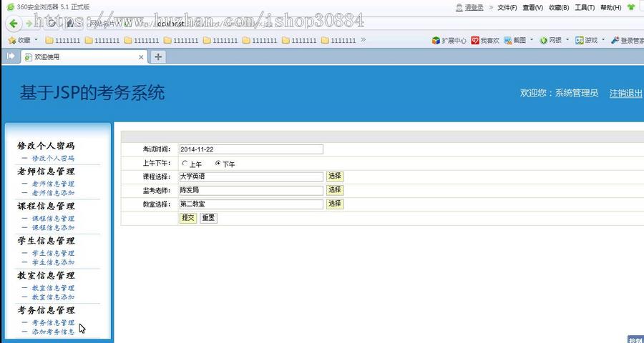Screen dimensions: 644x343
Task: Click the 教室选择 field showing 第二教室
Action: [251, 204]
